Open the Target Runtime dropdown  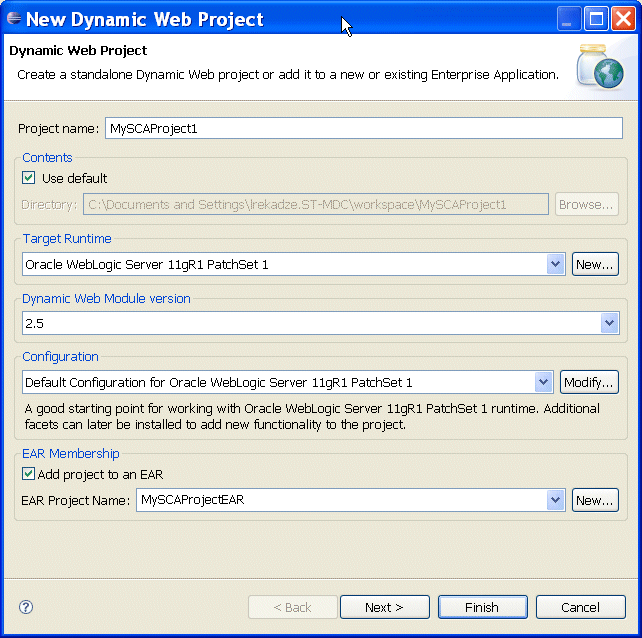[x=555, y=264]
